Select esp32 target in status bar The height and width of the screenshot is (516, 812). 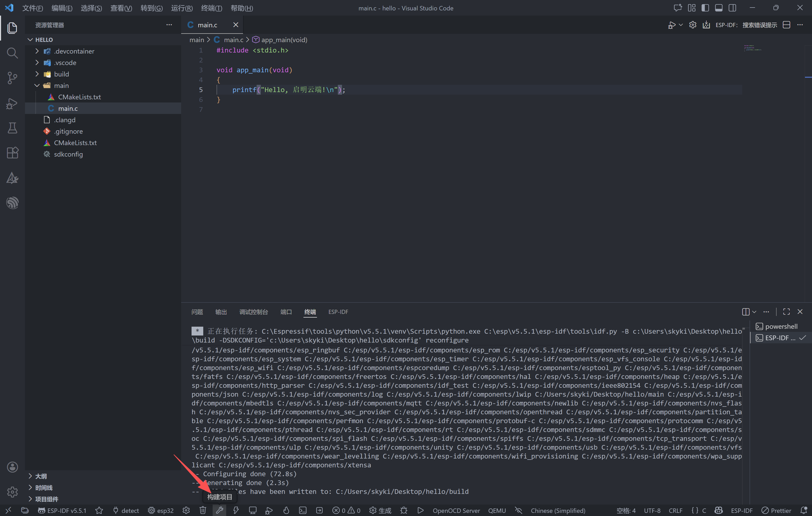161,510
